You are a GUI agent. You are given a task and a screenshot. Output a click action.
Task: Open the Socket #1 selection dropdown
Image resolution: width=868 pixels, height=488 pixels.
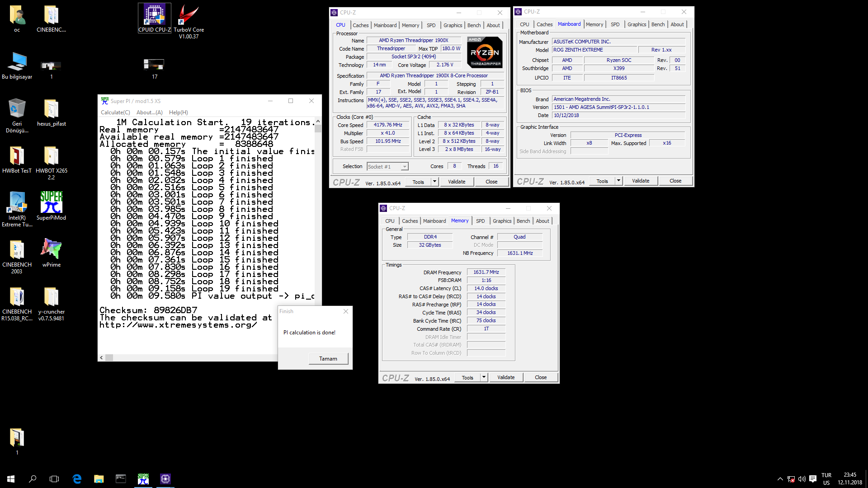pos(388,167)
